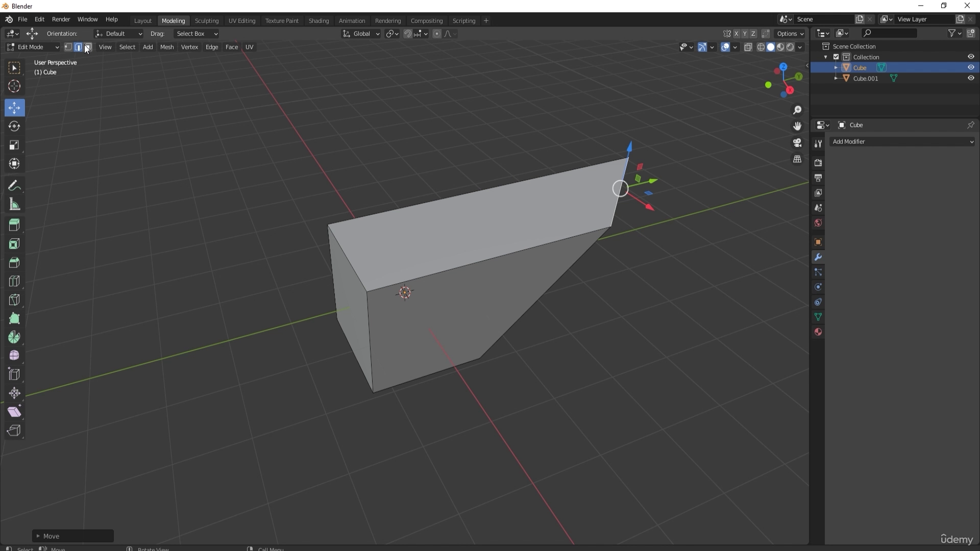Screen dimensions: 980x551
Task: Open the Mesh menu
Action: pos(167,47)
